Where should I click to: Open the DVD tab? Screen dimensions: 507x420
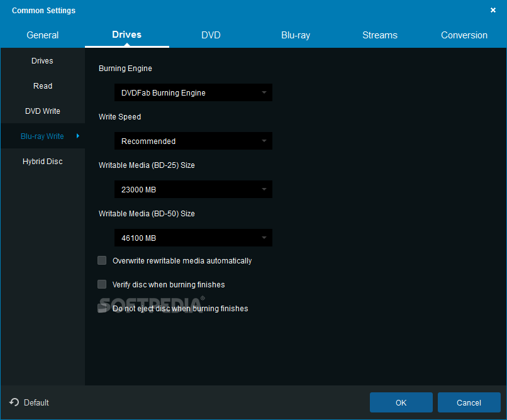(211, 35)
